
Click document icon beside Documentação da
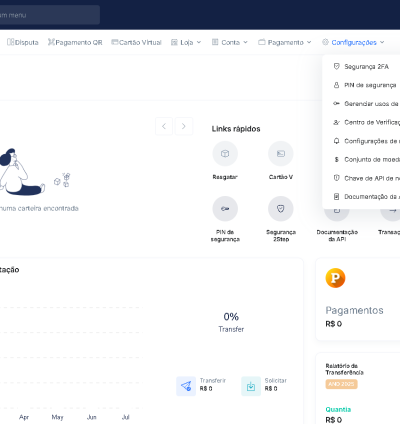tap(336, 197)
